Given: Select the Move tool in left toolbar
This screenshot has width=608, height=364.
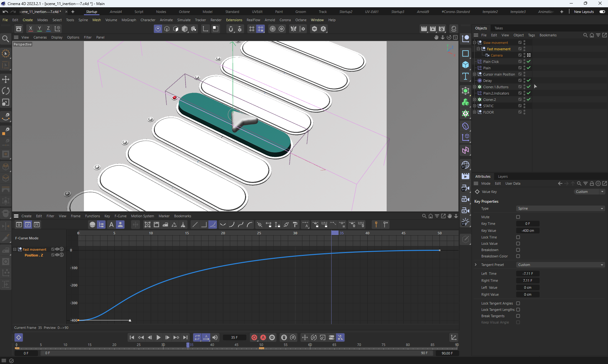Looking at the screenshot, I should point(6,79).
